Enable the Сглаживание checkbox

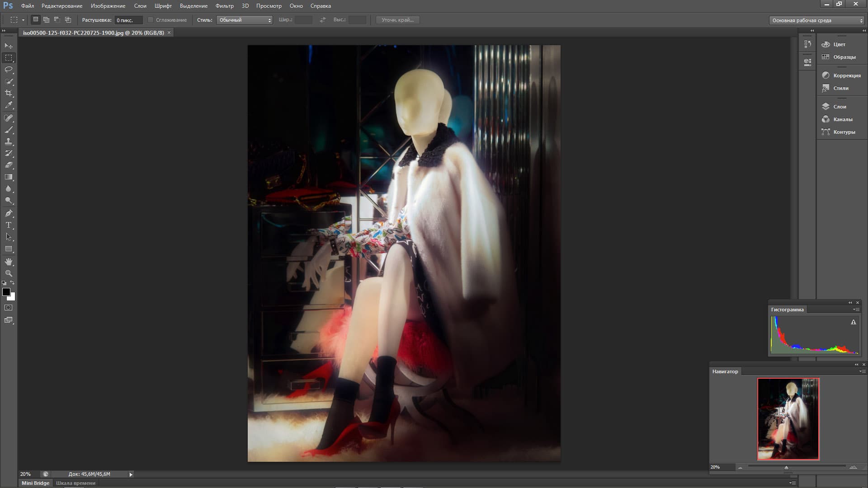click(x=151, y=20)
